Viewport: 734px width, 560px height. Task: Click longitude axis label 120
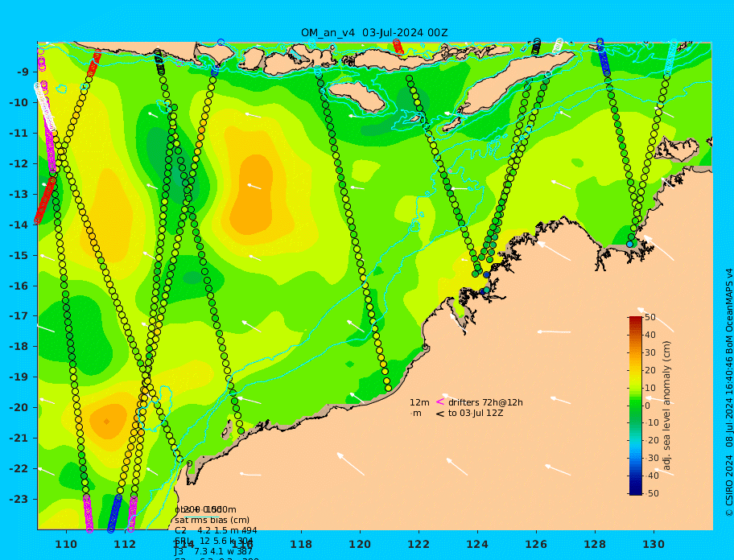click(x=360, y=544)
